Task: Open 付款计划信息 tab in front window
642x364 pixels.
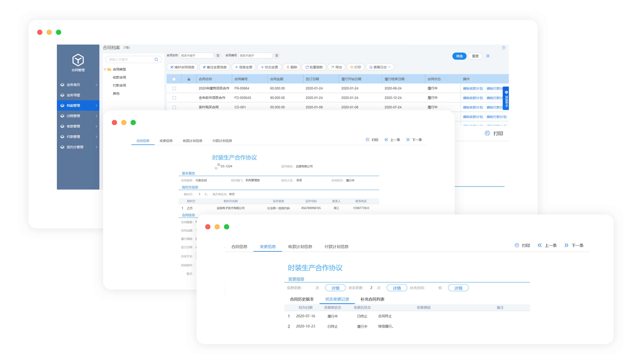Action: [337, 247]
